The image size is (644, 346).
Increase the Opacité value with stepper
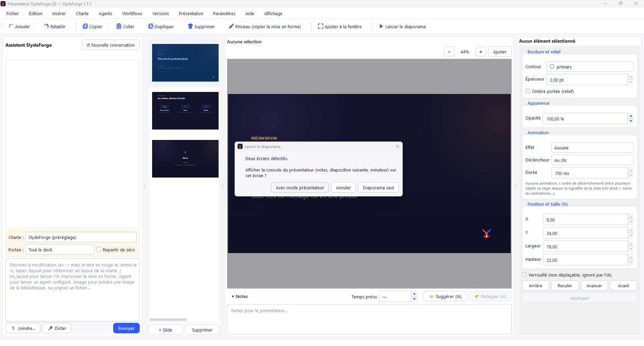point(631,116)
